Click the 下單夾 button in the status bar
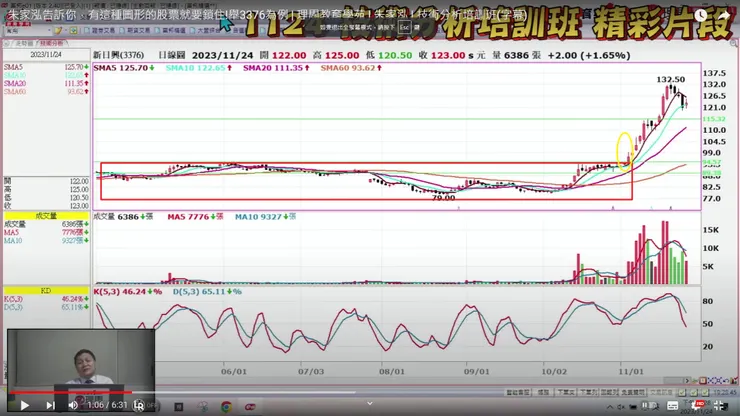Image resolution: width=740 pixels, height=416 pixels. coord(565,392)
